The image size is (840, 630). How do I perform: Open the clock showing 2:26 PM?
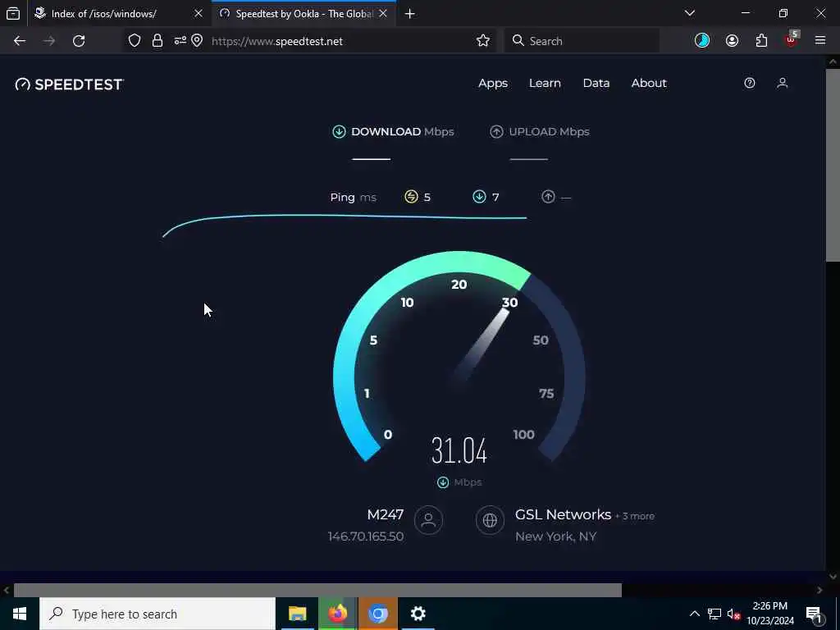pyautogui.click(x=770, y=614)
